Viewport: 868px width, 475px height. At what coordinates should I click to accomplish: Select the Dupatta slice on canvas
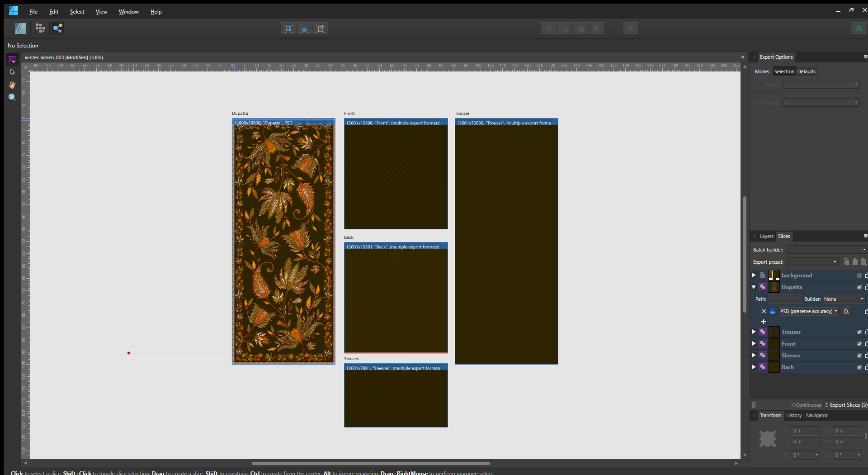[283, 242]
